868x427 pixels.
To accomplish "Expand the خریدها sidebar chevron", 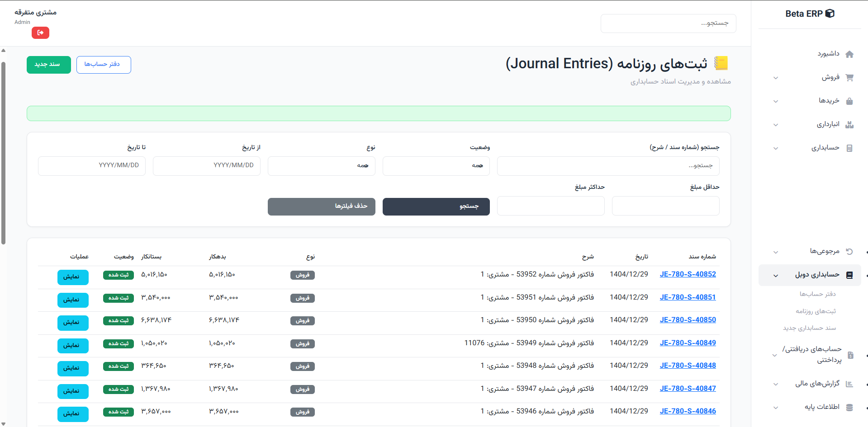I will 776,101.
